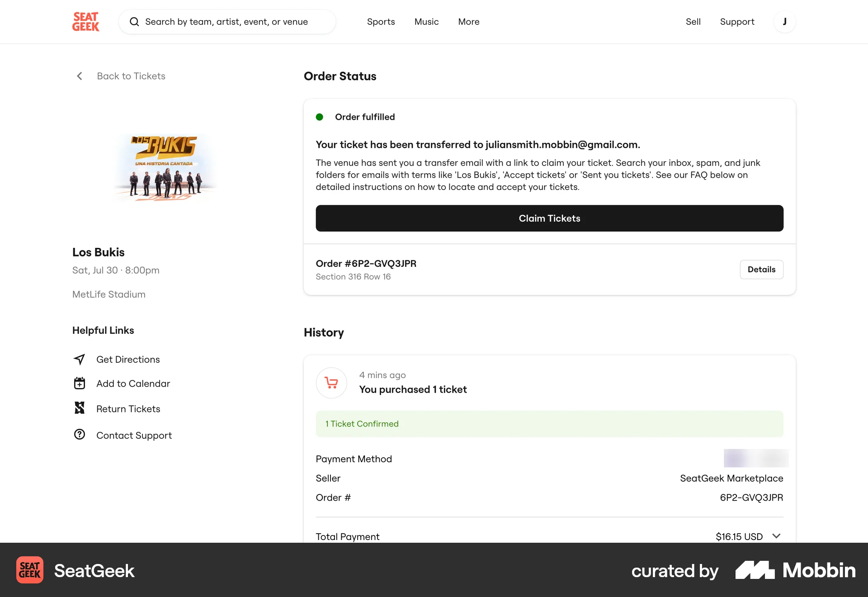This screenshot has width=868, height=597.
Task: Click the Contact Support question mark icon
Action: 79,434
